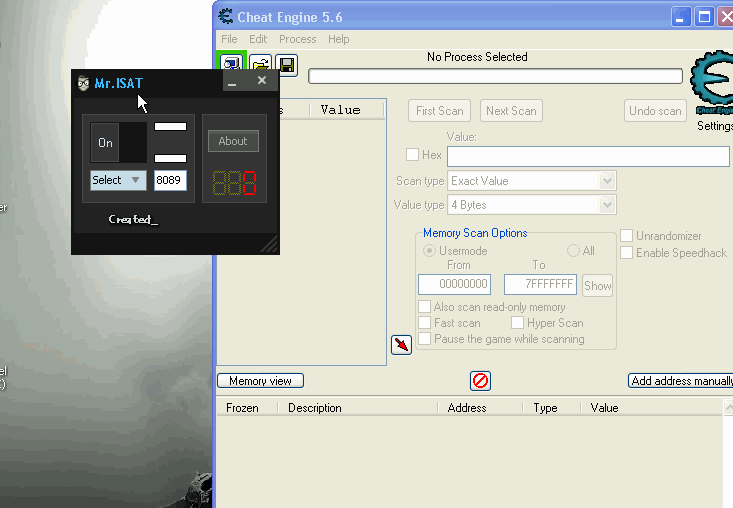733x508 pixels.
Task: Click From address field 00000000
Action: (454, 284)
